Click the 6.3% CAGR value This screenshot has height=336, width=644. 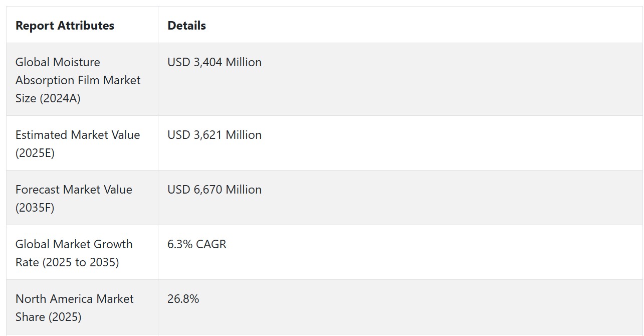coord(197,244)
